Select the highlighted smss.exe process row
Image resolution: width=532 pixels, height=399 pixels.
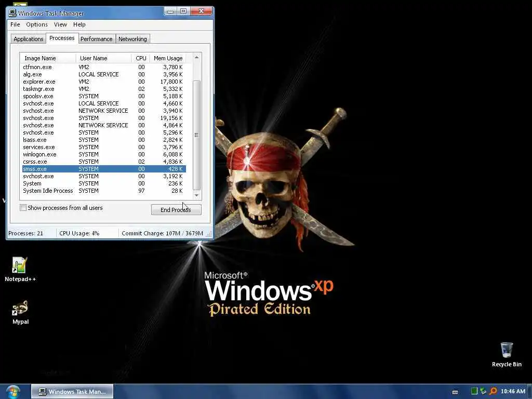pyautogui.click(x=104, y=169)
